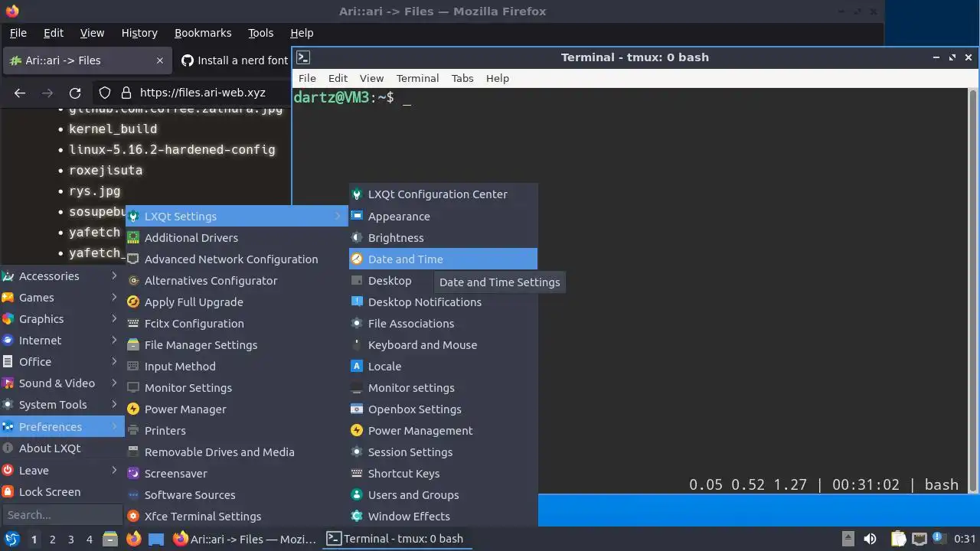The height and width of the screenshot is (551, 980).
Task: Open Removable Drives and Media
Action: (237, 452)
